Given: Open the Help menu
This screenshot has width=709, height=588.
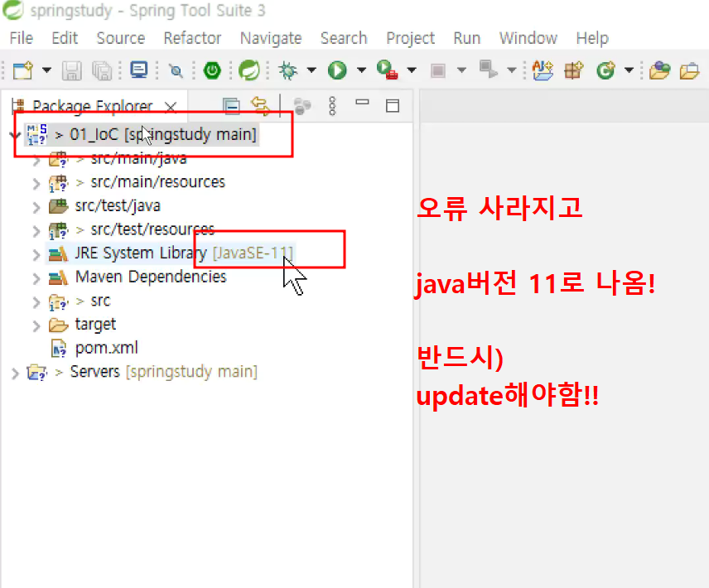Looking at the screenshot, I should click(592, 38).
